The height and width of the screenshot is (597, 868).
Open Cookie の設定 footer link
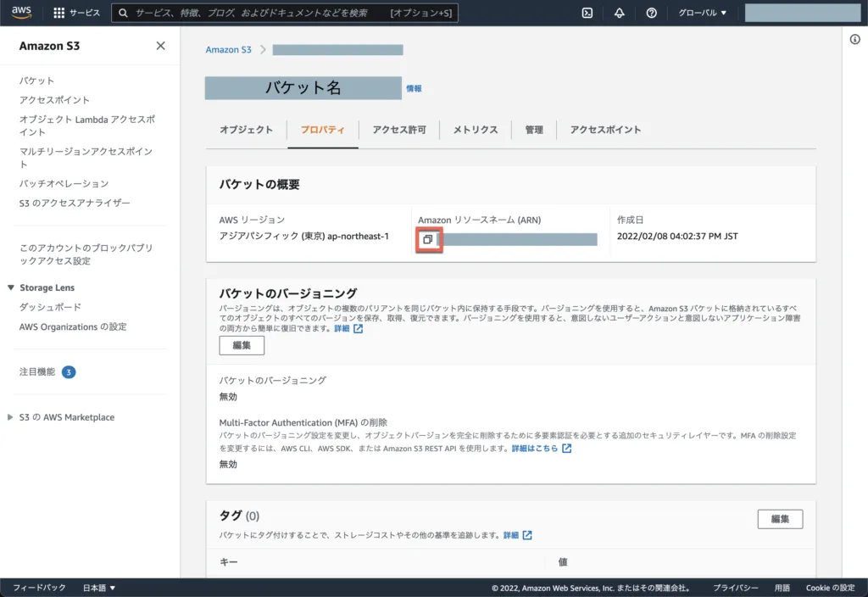pos(830,588)
